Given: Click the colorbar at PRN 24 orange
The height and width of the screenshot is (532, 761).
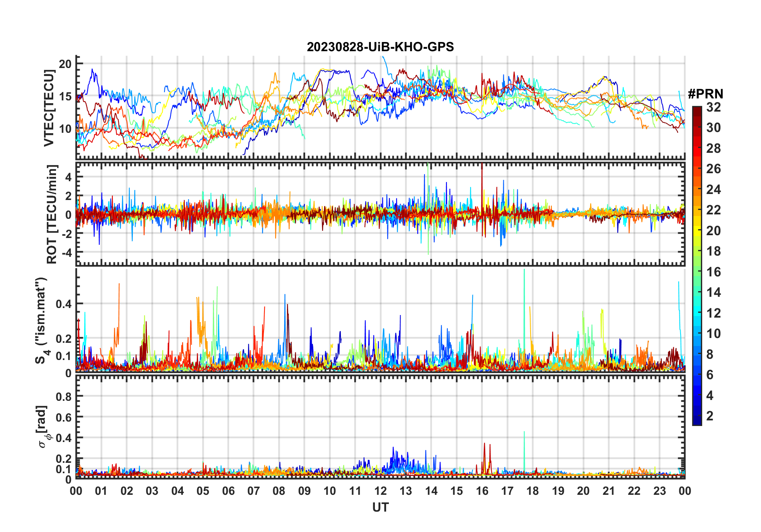Looking at the screenshot, I should tap(697, 190).
